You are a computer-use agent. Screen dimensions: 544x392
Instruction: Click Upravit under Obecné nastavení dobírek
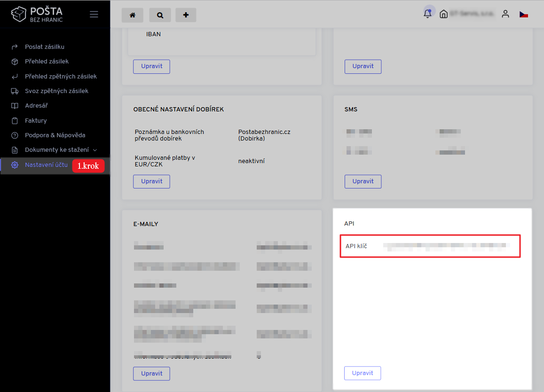(x=151, y=181)
